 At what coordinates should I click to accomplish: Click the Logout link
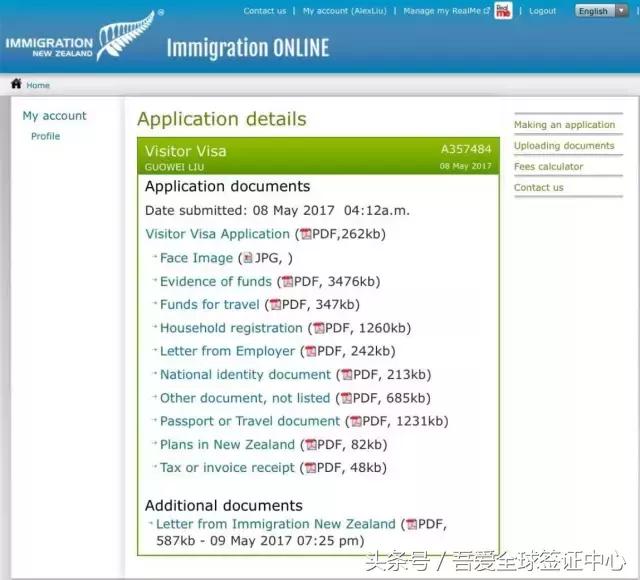(x=542, y=11)
